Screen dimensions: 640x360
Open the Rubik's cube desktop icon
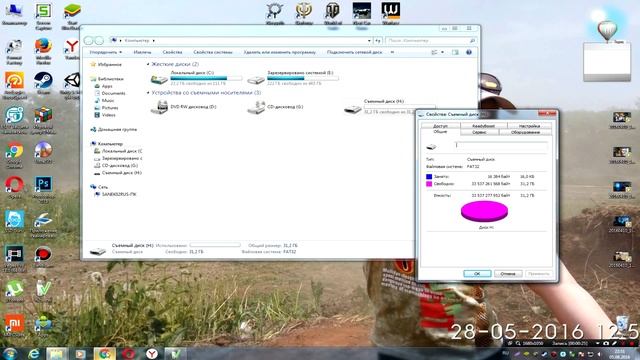(43, 119)
